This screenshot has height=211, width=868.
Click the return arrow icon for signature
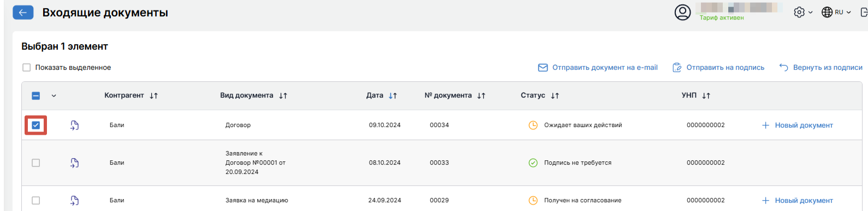(783, 68)
